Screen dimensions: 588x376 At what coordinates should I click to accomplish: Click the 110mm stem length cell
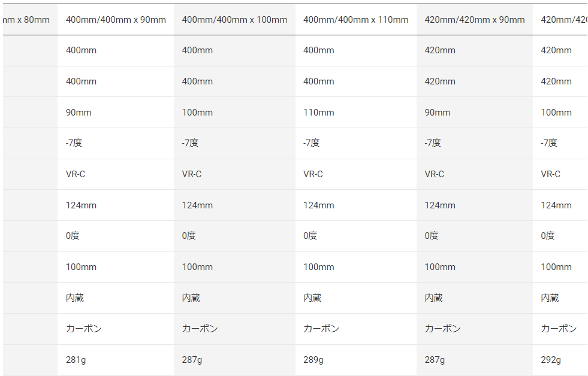click(x=318, y=113)
